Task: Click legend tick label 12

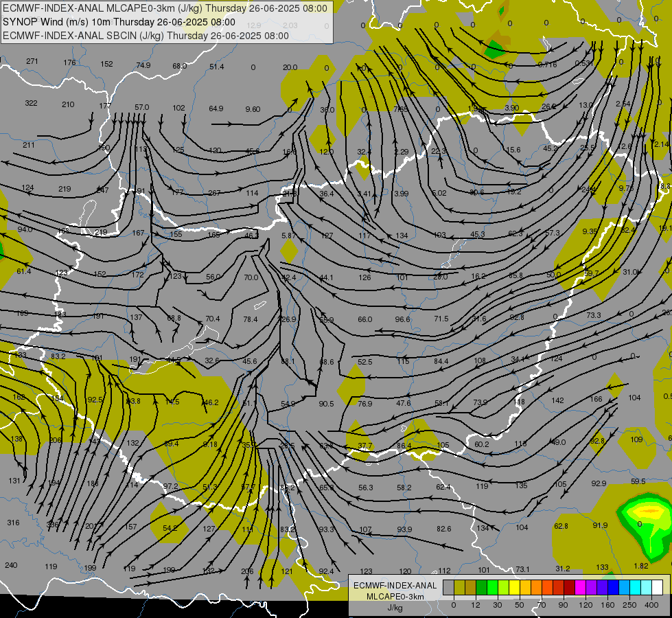Action: (476, 605)
